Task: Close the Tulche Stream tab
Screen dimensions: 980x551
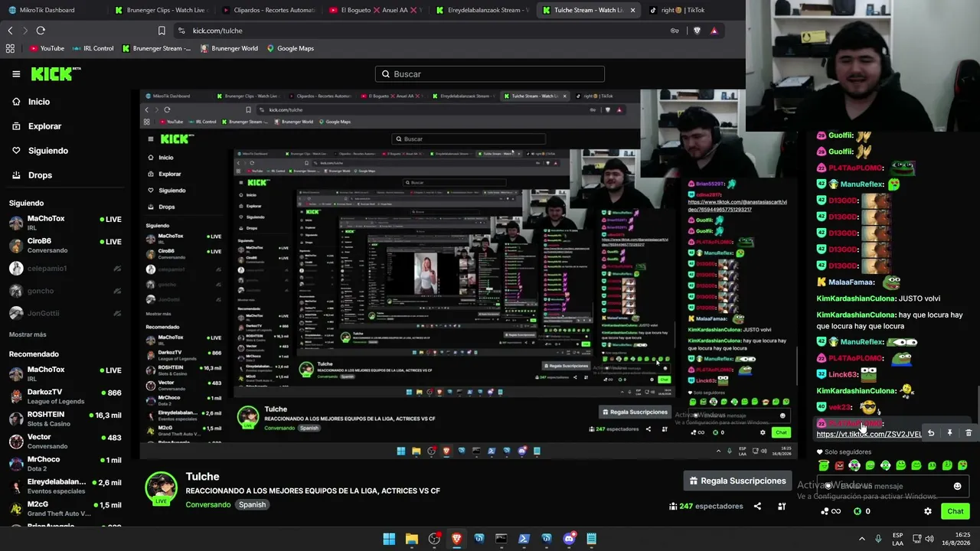Action: [632, 10]
